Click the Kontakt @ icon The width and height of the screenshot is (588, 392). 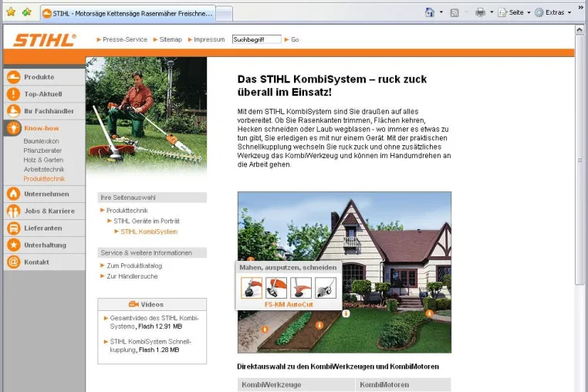(x=13, y=262)
